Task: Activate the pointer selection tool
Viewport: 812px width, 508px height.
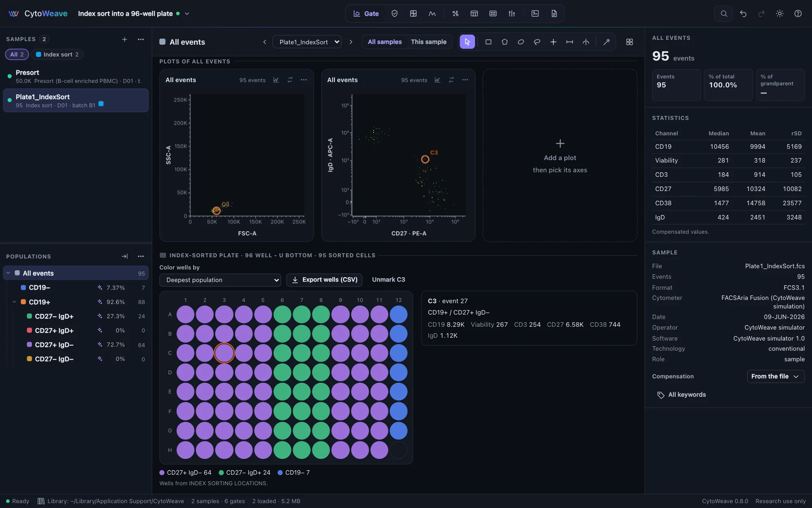Action: tap(467, 42)
